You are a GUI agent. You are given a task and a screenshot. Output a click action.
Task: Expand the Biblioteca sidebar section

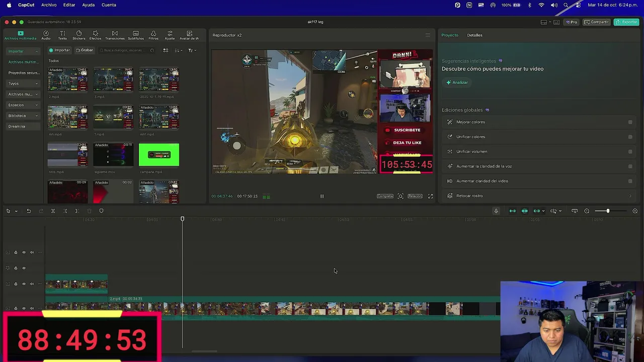36,116
